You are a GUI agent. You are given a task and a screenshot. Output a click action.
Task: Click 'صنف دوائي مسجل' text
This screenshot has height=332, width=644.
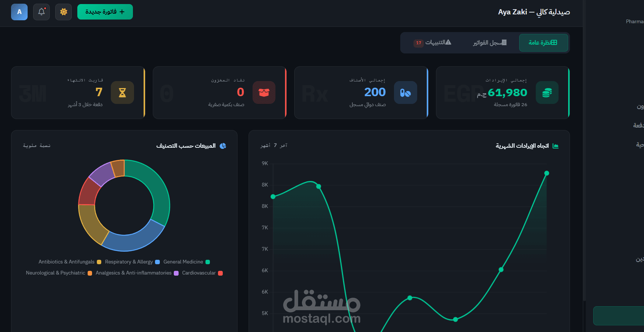(367, 105)
